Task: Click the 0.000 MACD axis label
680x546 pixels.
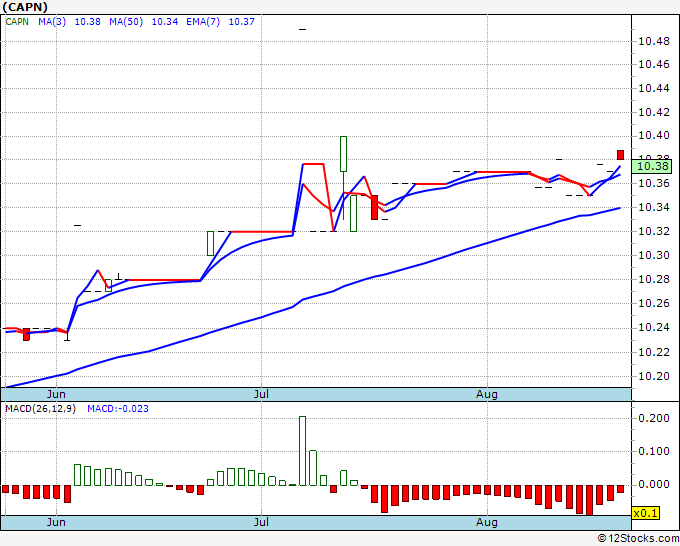Action: coord(654,484)
